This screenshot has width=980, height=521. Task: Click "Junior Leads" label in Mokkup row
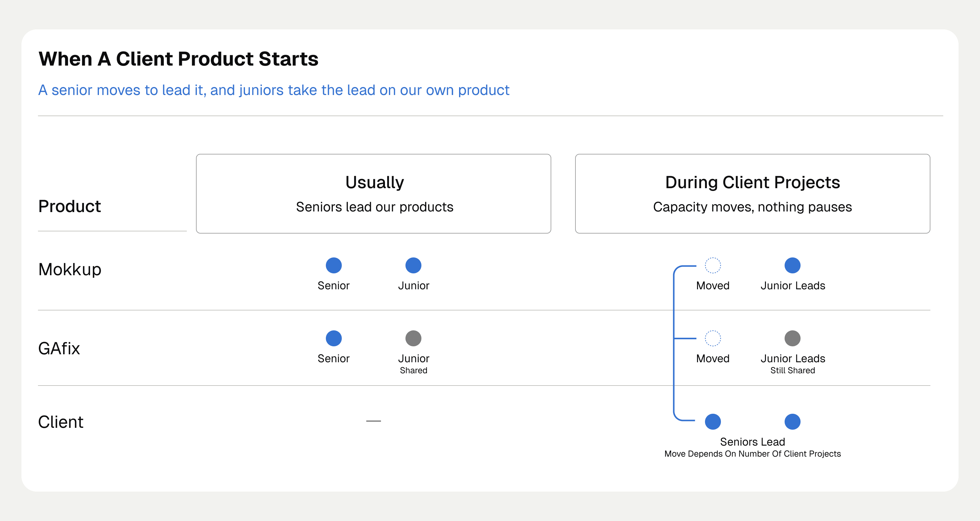pyautogui.click(x=793, y=286)
